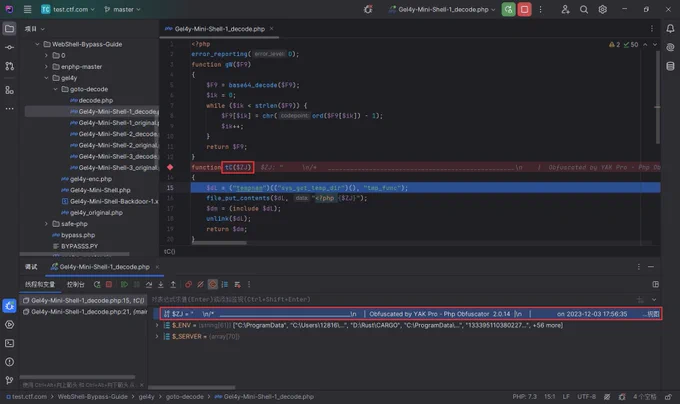Open debug layout settings icon
Screen dimensions: 680x404
point(655,284)
